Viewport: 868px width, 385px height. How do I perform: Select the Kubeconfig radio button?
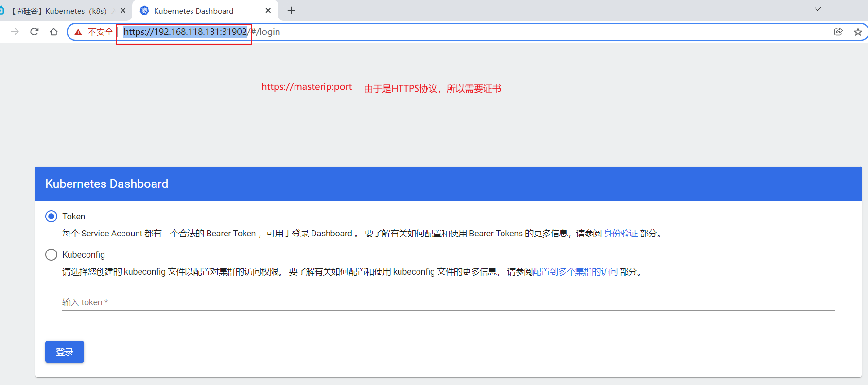pyautogui.click(x=51, y=254)
